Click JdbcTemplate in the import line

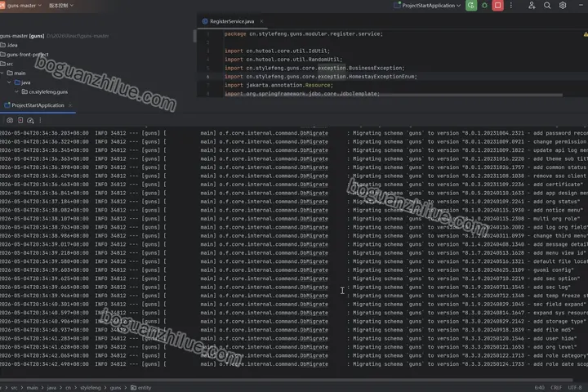pyautogui.click(x=359, y=94)
